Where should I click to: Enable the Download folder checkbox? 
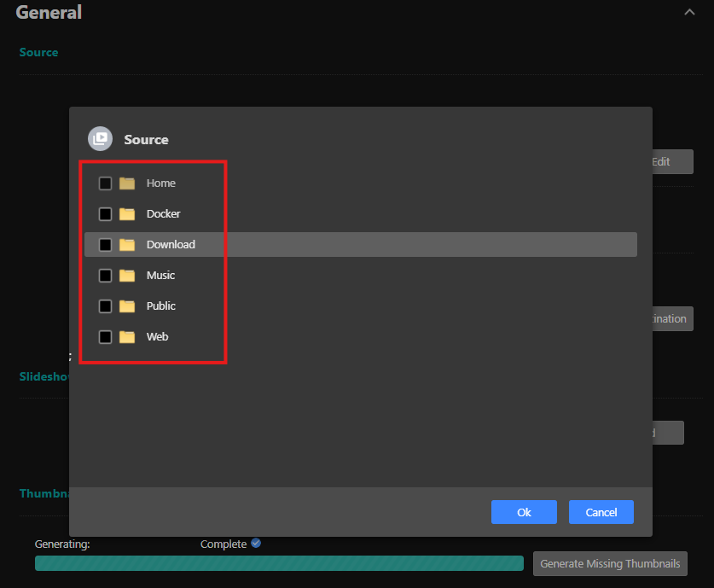(x=105, y=245)
